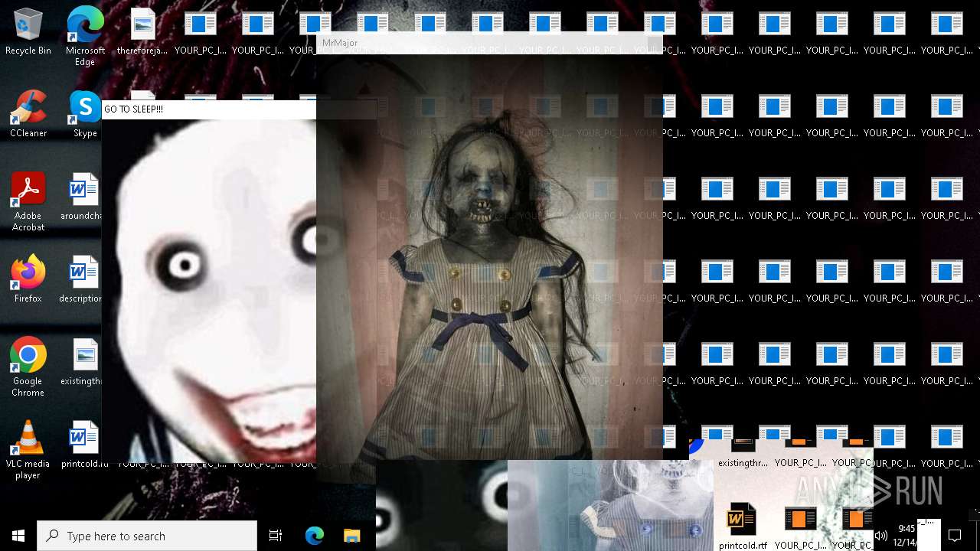The height and width of the screenshot is (551, 980).
Task: Open the Recycle Bin desktop icon
Action: pos(28,32)
